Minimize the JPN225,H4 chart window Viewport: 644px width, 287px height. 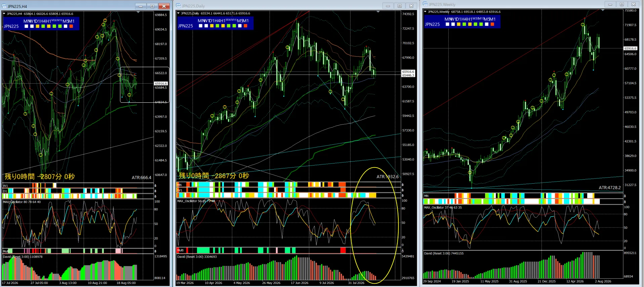pos(140,6)
